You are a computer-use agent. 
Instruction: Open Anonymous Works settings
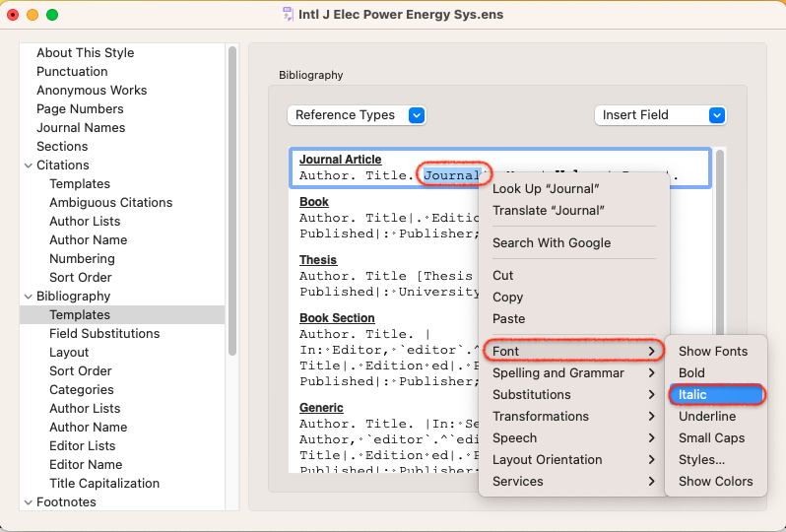point(92,91)
